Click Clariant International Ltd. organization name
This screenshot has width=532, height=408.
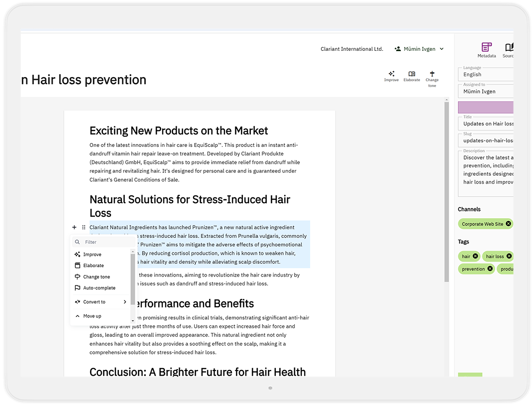pyautogui.click(x=352, y=49)
